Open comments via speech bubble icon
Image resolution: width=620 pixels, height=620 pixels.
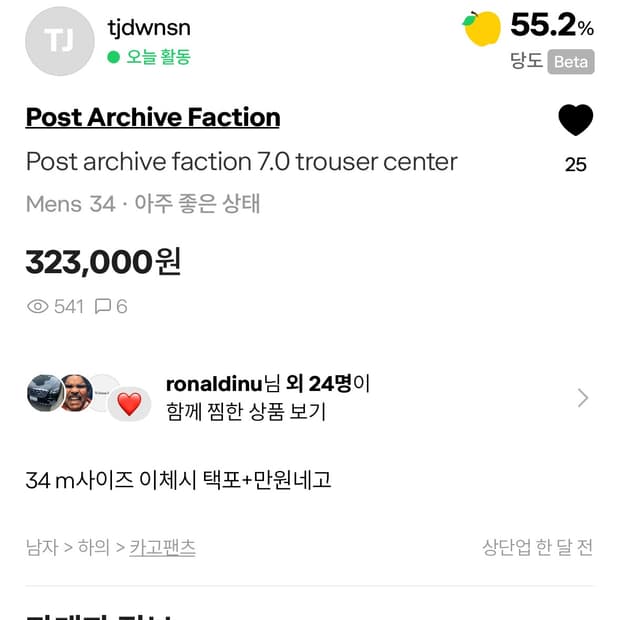pyautogui.click(x=102, y=307)
